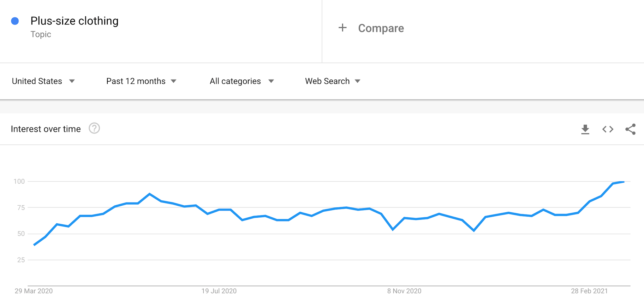Download the interest over time data

click(x=585, y=129)
